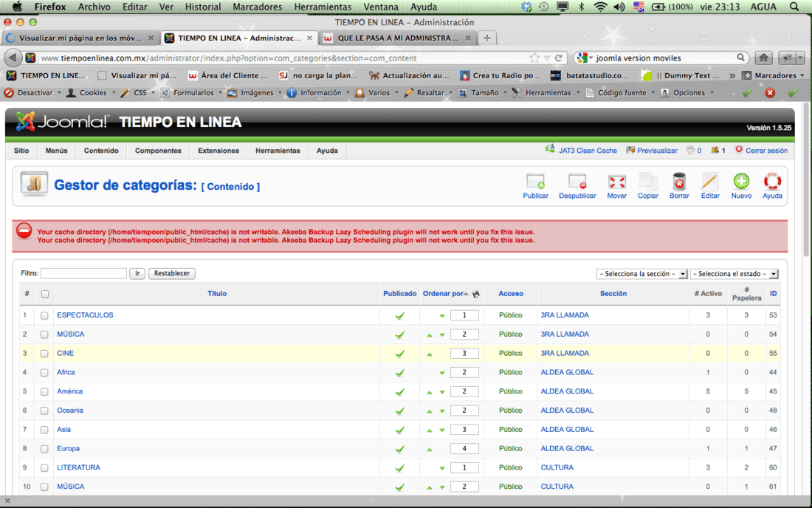Open the ESPECTACULOS category link
This screenshot has height=508, width=812.
click(x=85, y=315)
